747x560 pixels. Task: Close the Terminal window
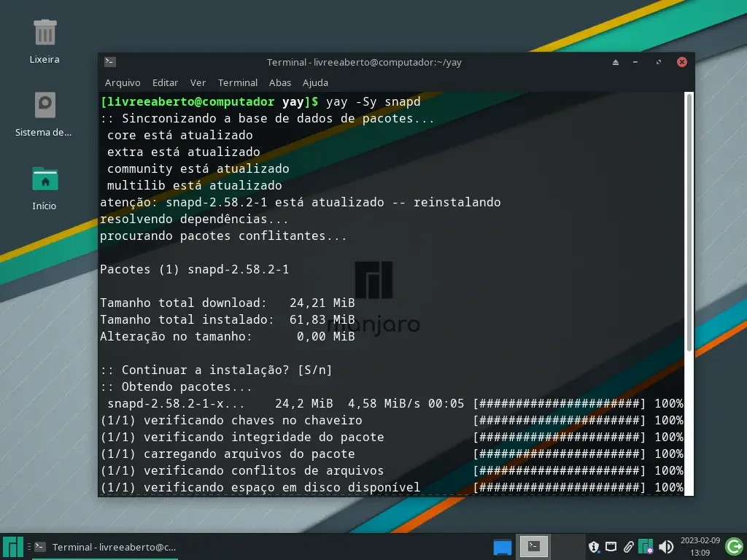(x=682, y=62)
